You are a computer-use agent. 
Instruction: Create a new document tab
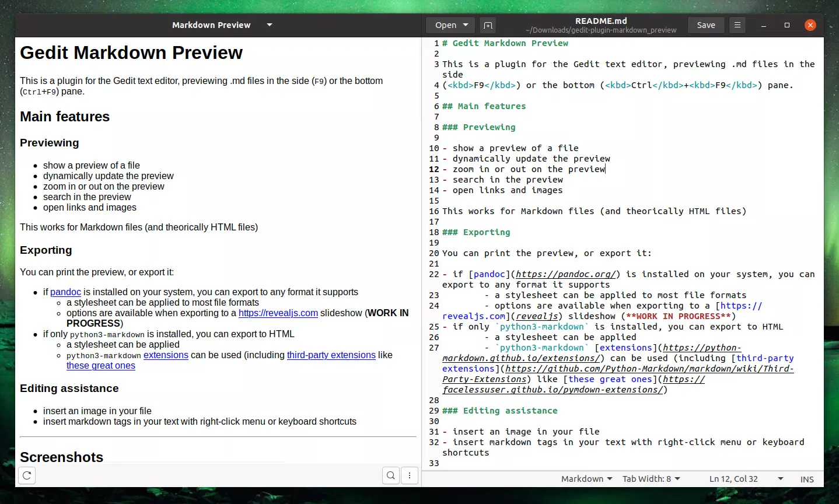[488, 25]
